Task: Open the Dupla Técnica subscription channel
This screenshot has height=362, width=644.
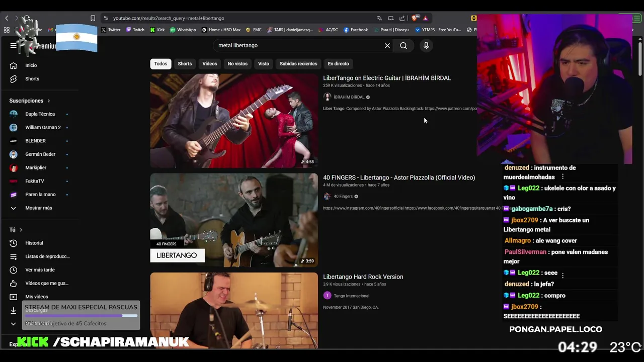Action: tap(40, 114)
